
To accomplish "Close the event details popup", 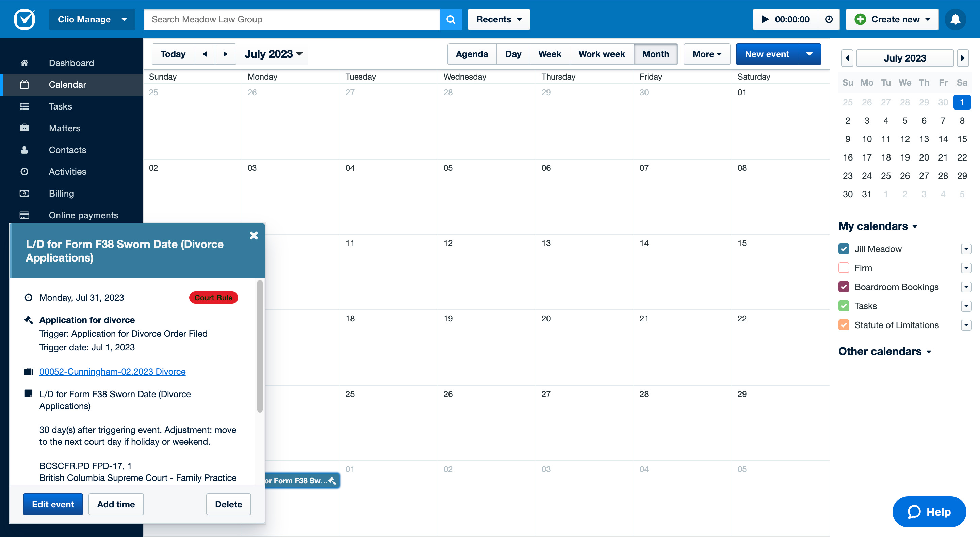I will tap(254, 235).
